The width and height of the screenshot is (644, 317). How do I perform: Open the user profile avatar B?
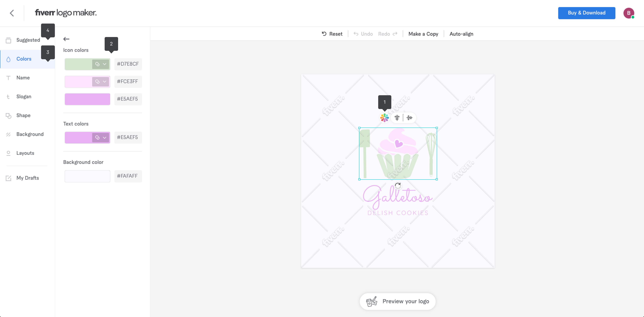click(x=629, y=13)
